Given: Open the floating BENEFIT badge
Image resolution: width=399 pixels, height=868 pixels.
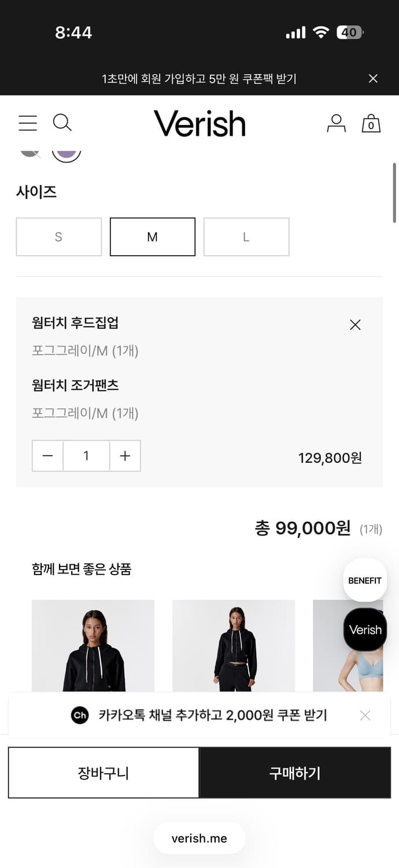Looking at the screenshot, I should click(x=364, y=580).
